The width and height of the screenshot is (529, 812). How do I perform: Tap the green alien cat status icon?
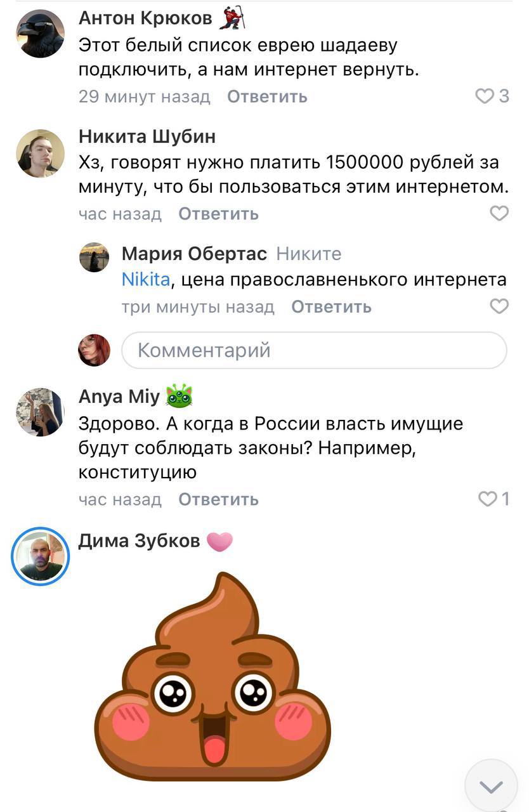click(179, 397)
